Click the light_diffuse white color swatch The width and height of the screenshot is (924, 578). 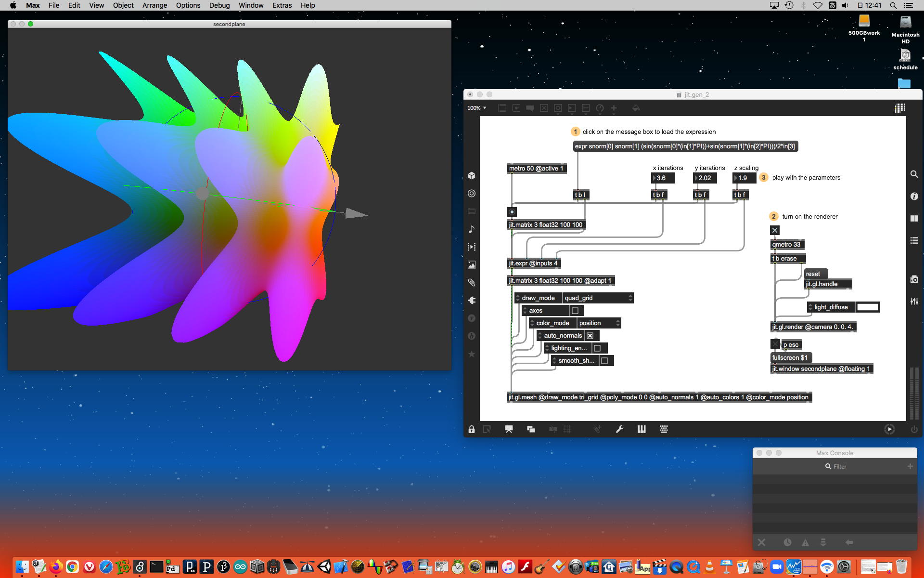pos(868,307)
